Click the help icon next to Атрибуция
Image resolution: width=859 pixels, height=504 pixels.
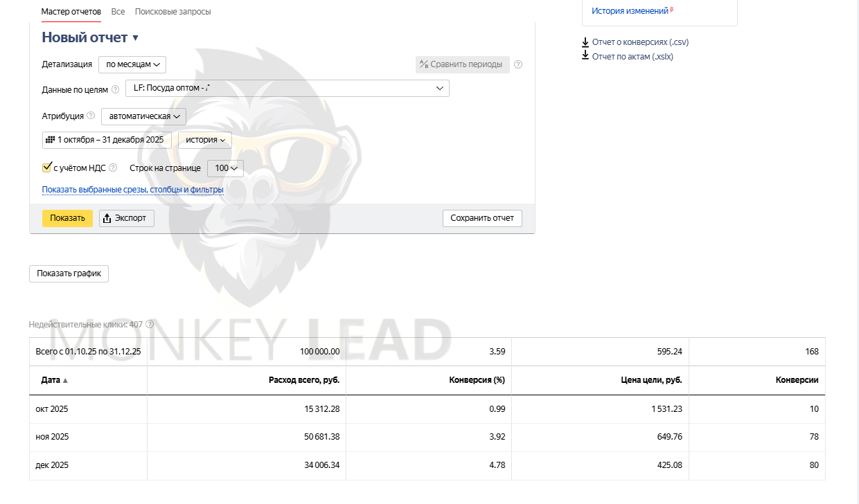tap(91, 116)
